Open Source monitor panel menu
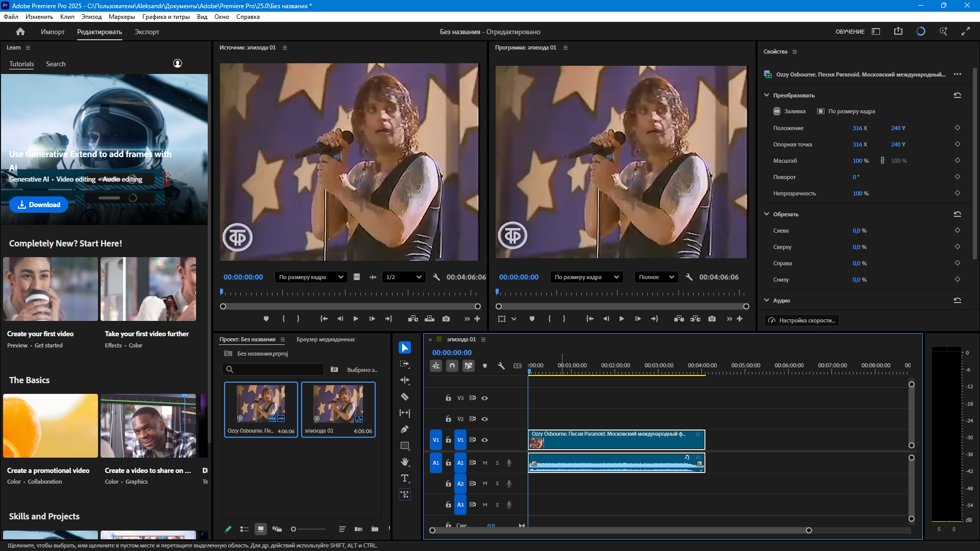This screenshot has height=551, width=980. click(x=285, y=47)
